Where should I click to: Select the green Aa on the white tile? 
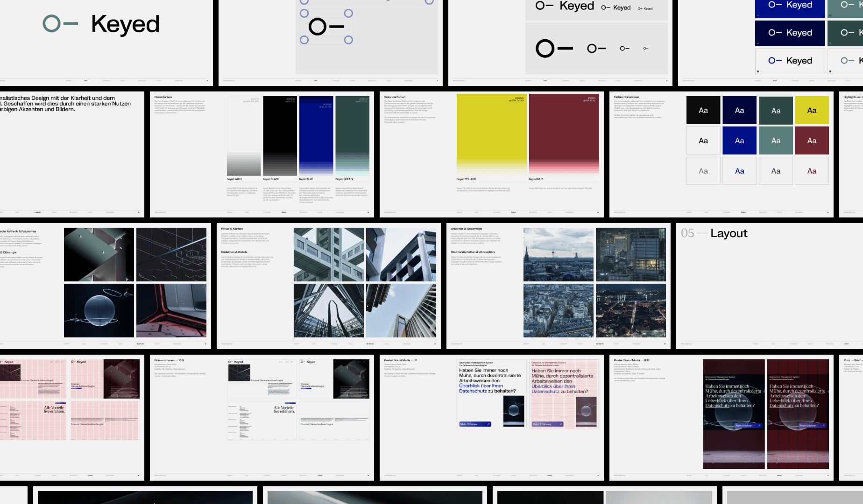pos(776,171)
